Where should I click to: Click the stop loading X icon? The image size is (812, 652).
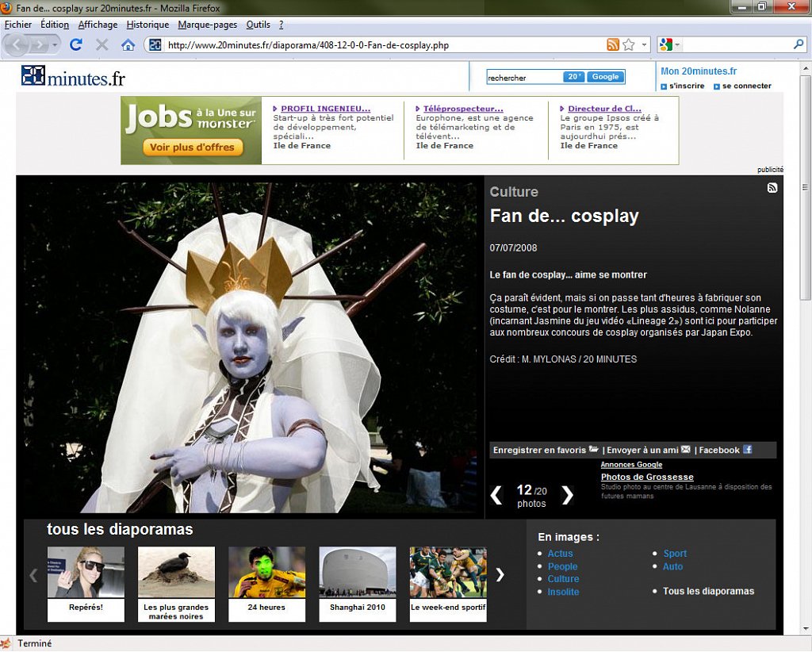pos(102,44)
